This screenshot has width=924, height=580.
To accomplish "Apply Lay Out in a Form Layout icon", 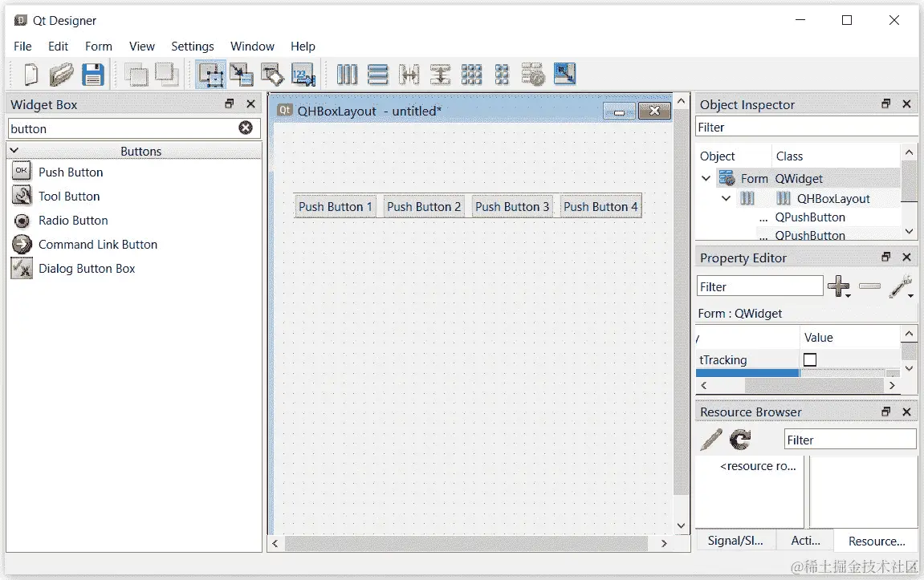I will click(502, 75).
